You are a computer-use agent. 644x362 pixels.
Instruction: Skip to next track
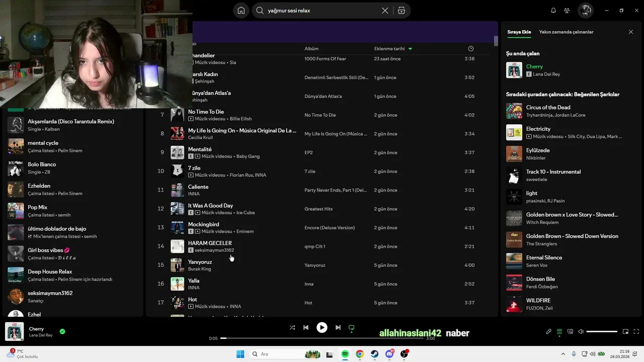coord(338,327)
